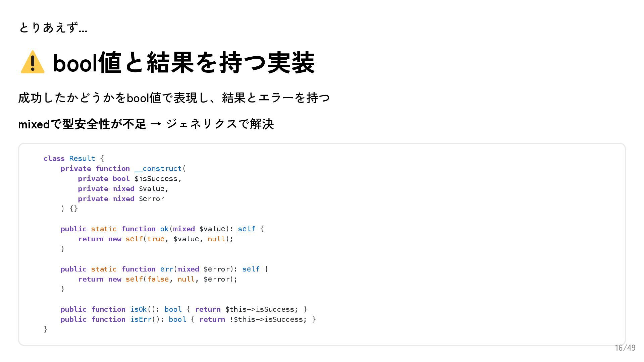Screen dimensions: 644x362
Task: Click the __construct method name
Action: (x=158, y=169)
